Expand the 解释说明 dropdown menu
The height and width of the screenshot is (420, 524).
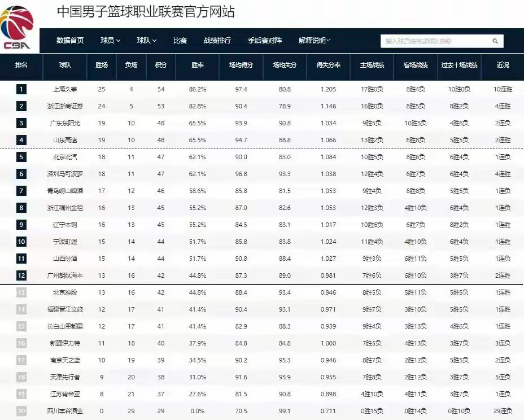(x=315, y=41)
